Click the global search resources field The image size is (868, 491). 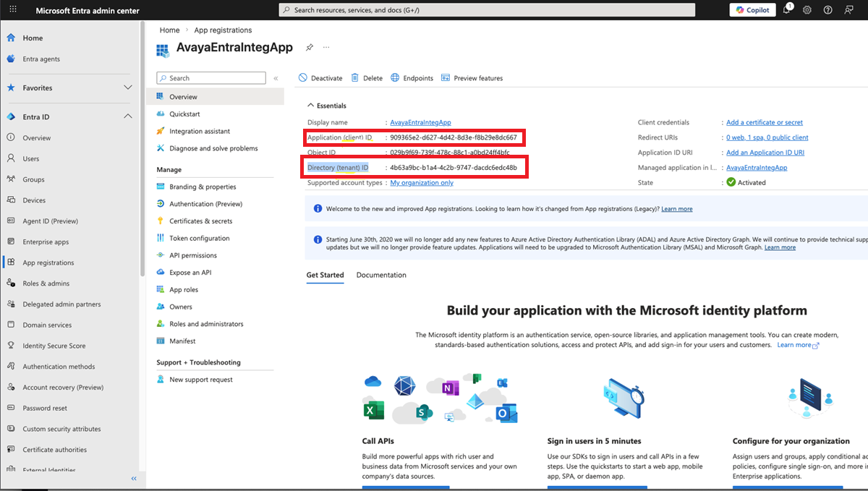pyautogui.click(x=487, y=10)
